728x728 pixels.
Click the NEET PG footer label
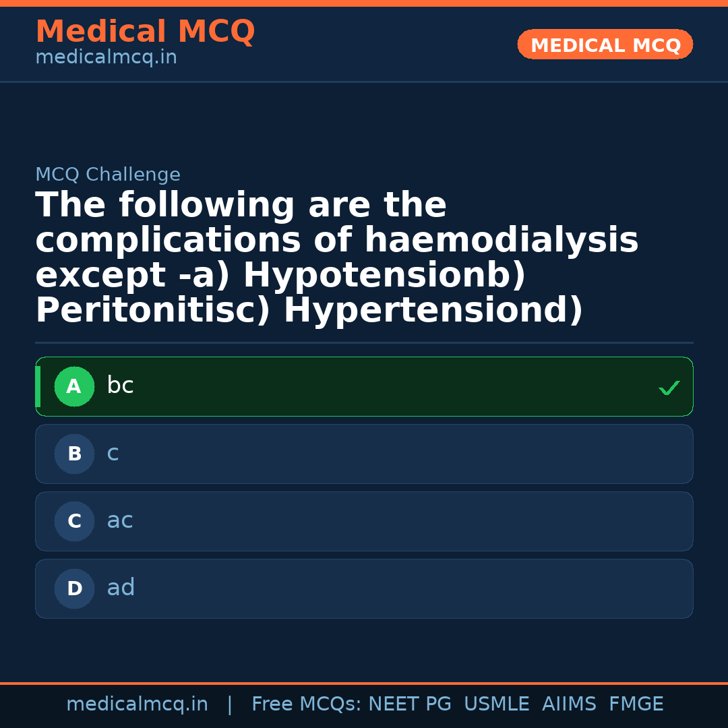click(x=409, y=703)
